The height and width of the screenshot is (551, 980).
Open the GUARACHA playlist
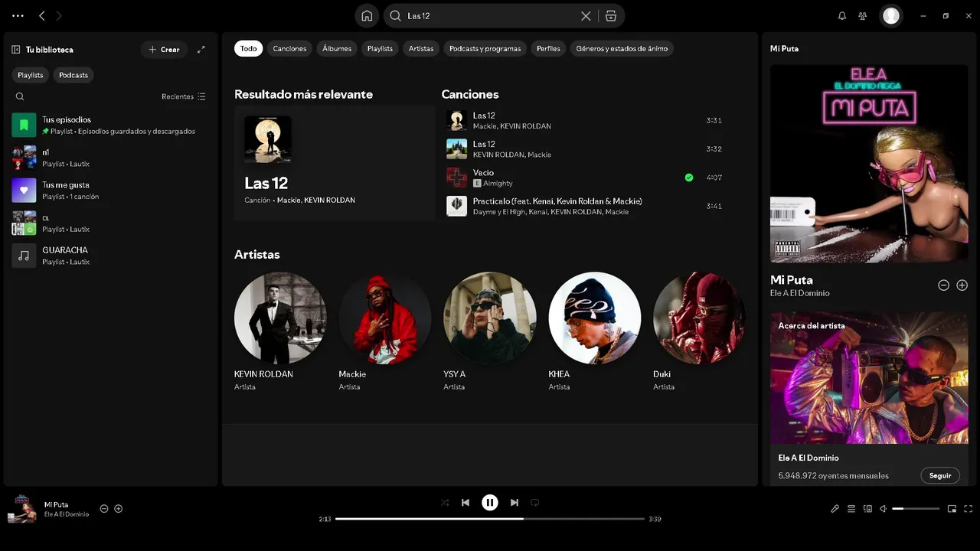point(111,256)
